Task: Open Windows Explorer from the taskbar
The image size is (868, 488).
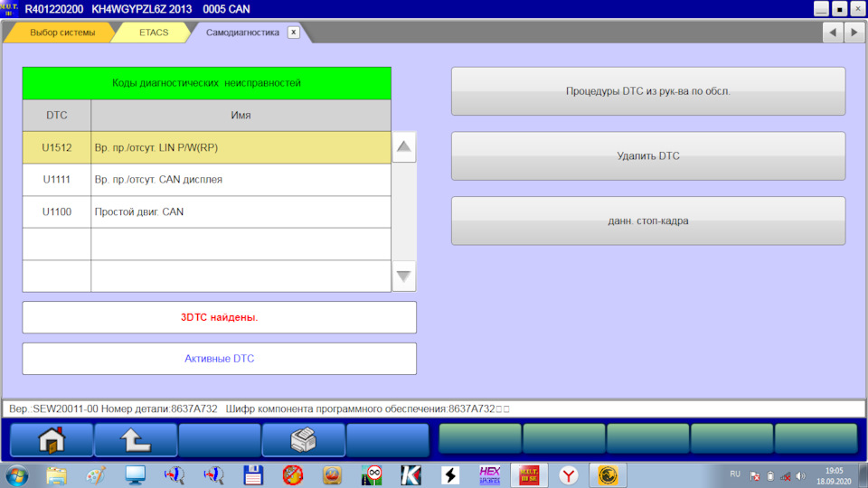Action: (x=56, y=475)
